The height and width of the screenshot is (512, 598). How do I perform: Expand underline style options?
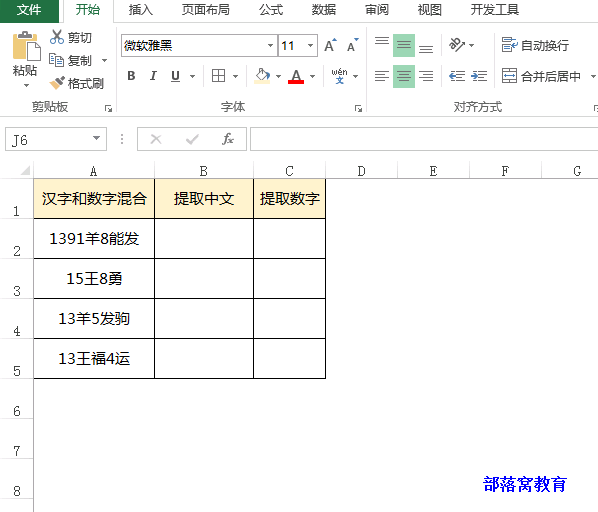point(193,76)
